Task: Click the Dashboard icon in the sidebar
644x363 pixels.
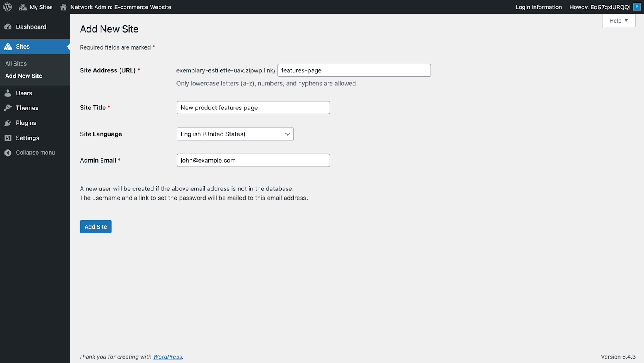Action: (8, 27)
